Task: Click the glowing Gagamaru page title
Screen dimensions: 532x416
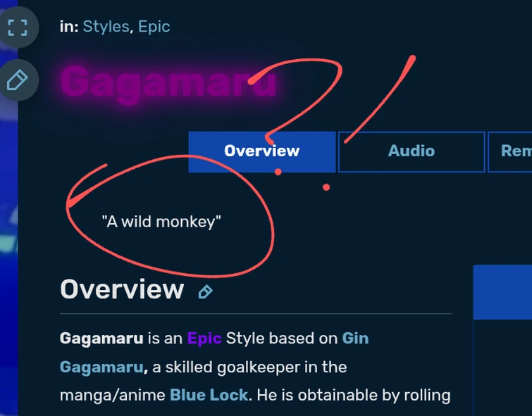Action: point(168,82)
